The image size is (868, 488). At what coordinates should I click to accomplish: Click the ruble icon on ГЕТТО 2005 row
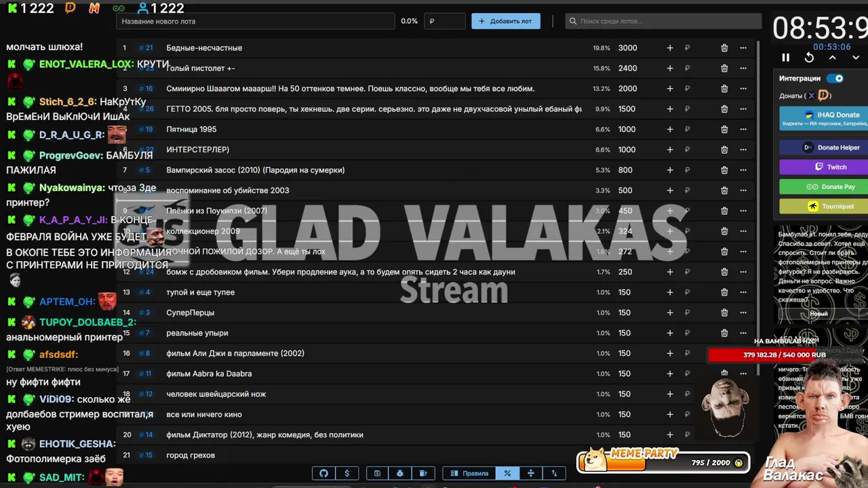(x=687, y=109)
